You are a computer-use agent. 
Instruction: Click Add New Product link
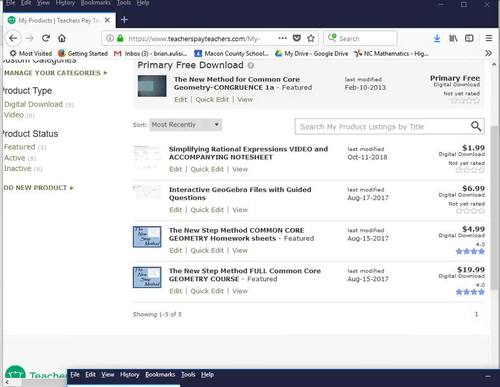point(38,188)
